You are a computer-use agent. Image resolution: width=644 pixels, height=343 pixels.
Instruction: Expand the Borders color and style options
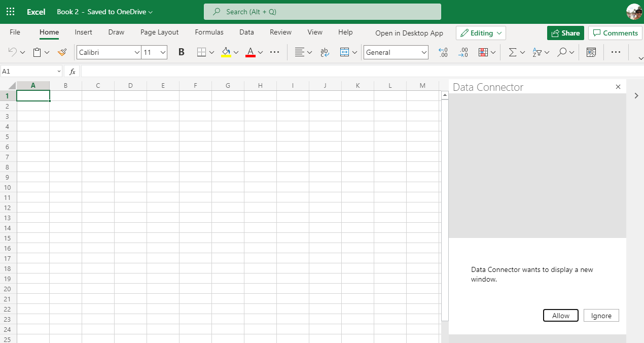(212, 52)
